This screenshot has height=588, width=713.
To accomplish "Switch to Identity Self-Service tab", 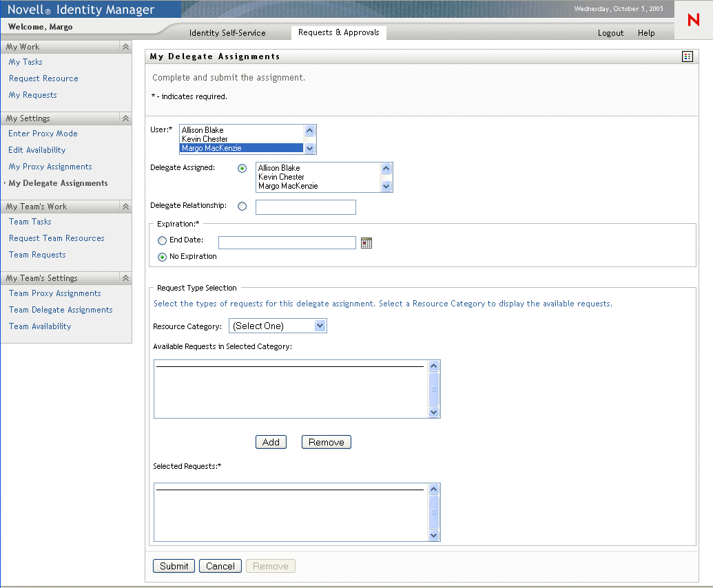I will pyautogui.click(x=227, y=33).
